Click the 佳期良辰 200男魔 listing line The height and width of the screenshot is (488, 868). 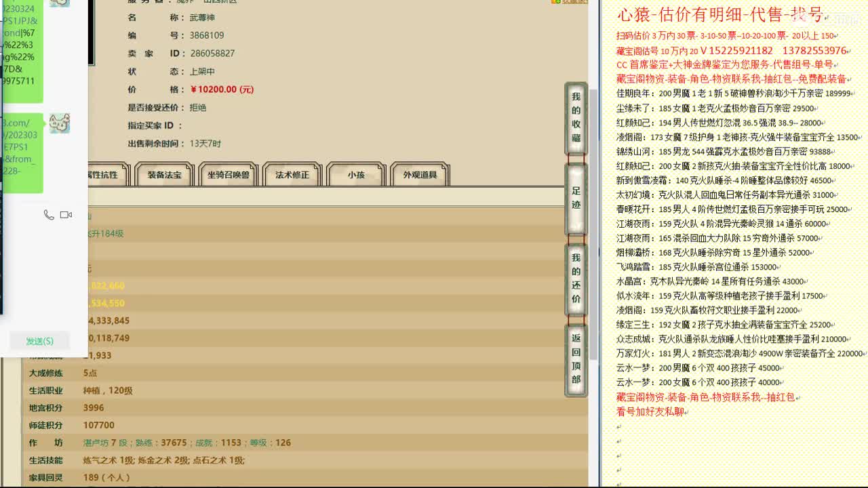(x=734, y=94)
